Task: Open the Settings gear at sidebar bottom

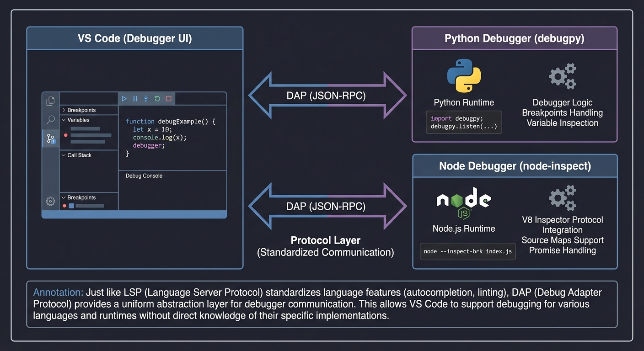Action: (50, 201)
